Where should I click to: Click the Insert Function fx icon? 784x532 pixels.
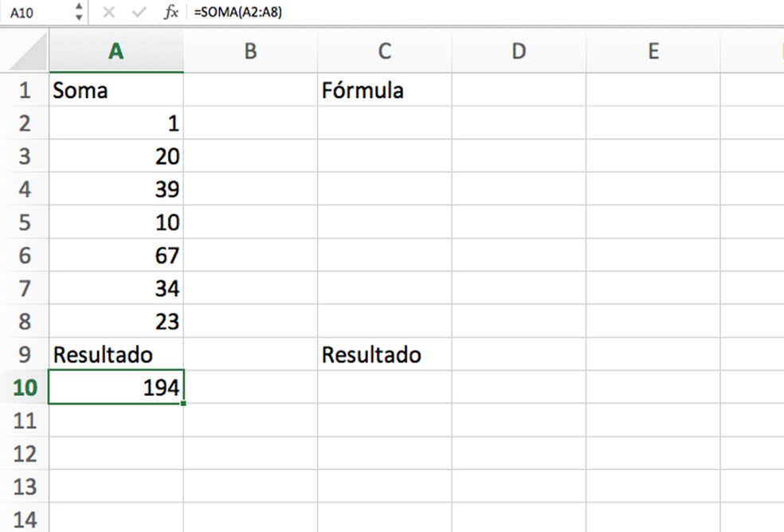click(171, 13)
